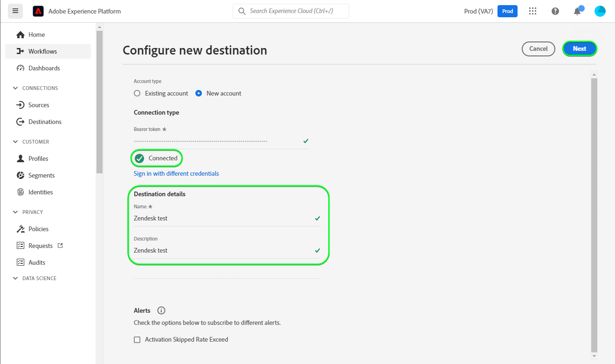Click Sign in with different credentials
Screen dimensions: 615x364
[x=176, y=173]
